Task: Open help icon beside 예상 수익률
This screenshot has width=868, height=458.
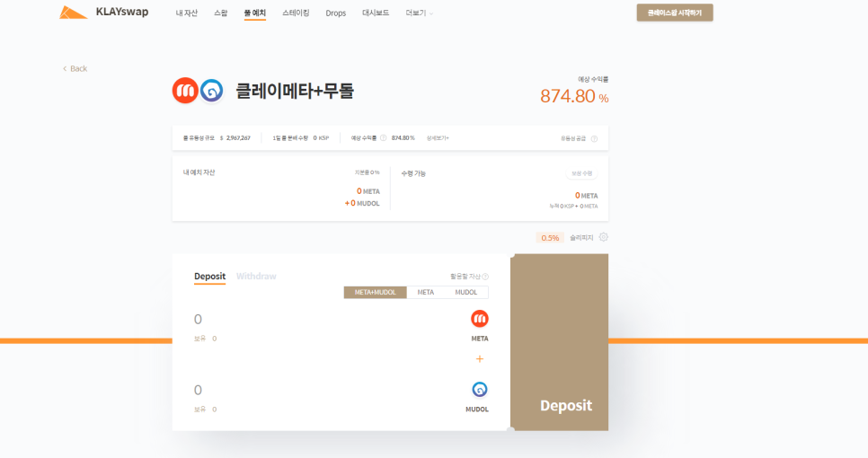Action: coord(383,137)
